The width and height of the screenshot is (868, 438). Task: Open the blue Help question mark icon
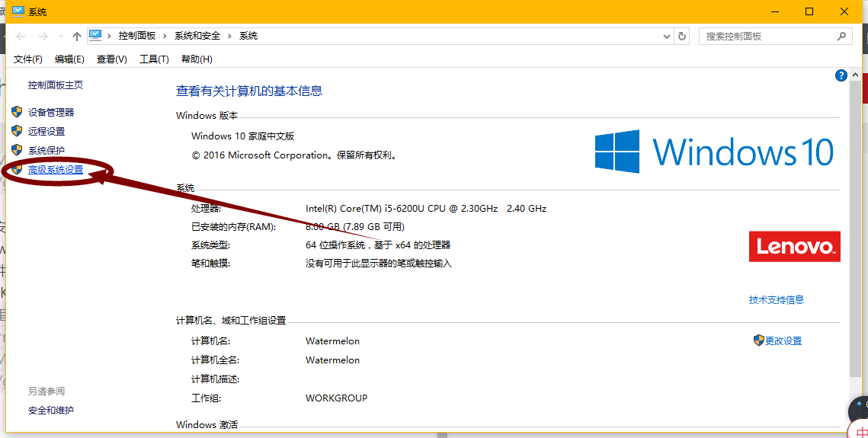point(841,75)
